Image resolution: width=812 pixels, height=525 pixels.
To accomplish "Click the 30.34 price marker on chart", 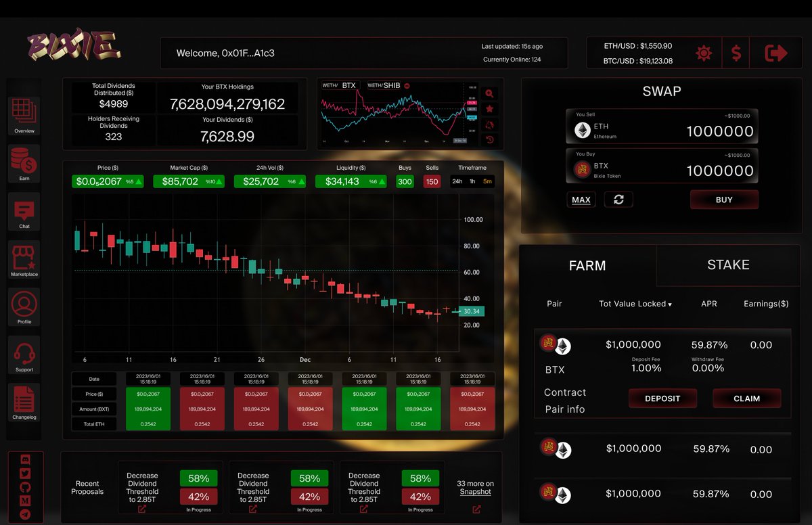I will coord(472,311).
